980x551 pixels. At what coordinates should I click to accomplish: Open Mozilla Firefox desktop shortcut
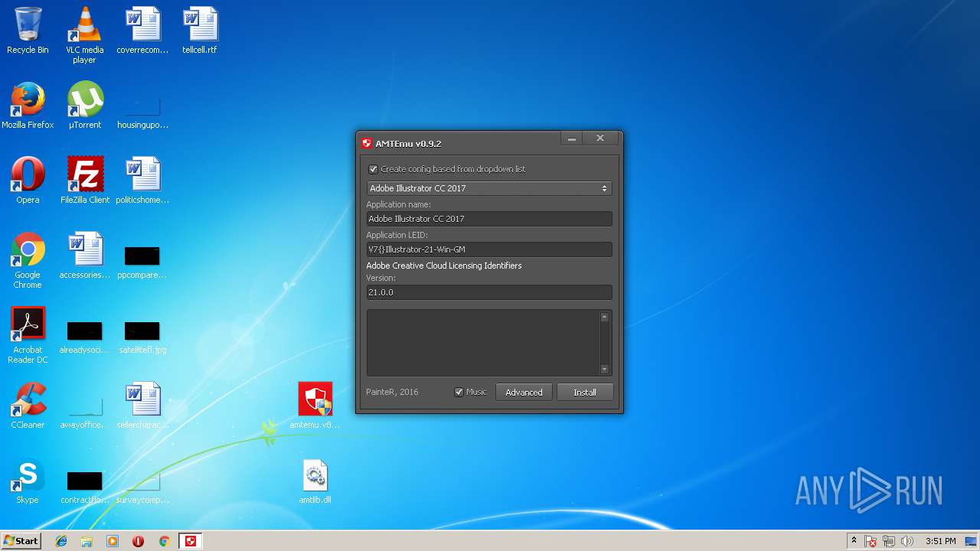pyautogui.click(x=28, y=106)
